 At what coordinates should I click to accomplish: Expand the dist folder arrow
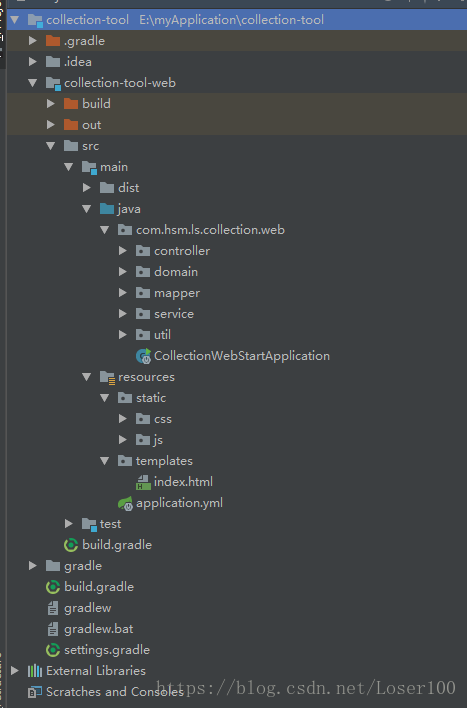point(87,187)
